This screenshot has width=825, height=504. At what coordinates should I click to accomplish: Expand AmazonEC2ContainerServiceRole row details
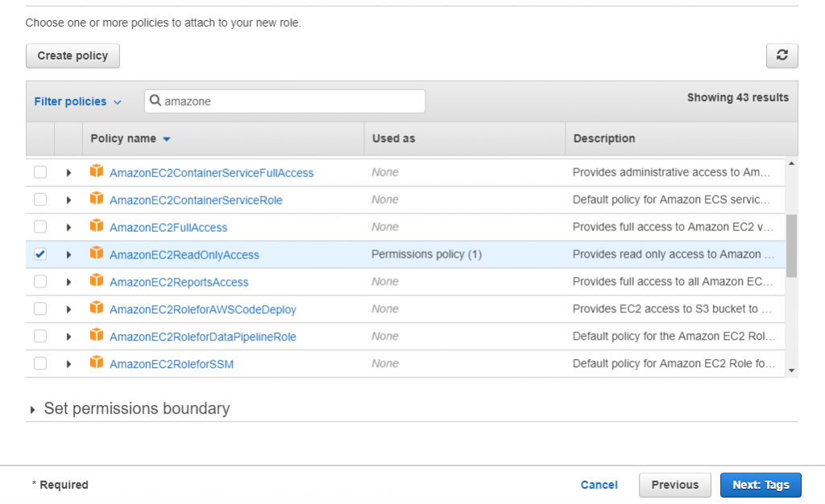[68, 200]
